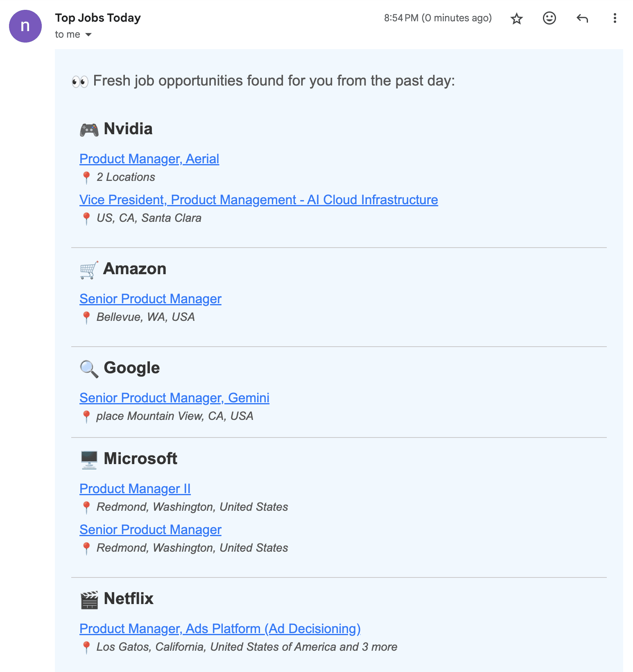Click the 'Fresh job opportunities found' intro line
This screenshot has width=633, height=672.
(x=274, y=81)
